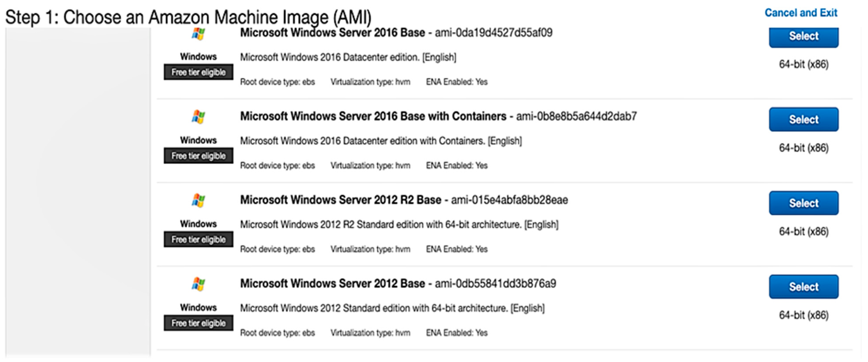Click the Cancel and Exit link

(x=801, y=13)
